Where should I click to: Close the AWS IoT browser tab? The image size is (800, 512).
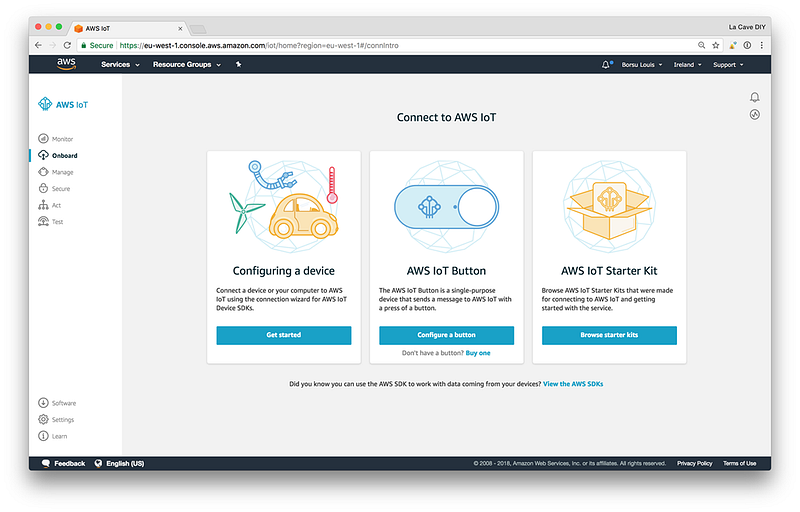point(180,29)
